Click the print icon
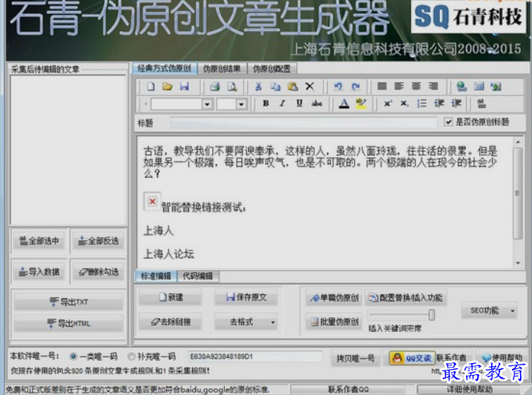This screenshot has width=532, height=395. click(x=214, y=87)
